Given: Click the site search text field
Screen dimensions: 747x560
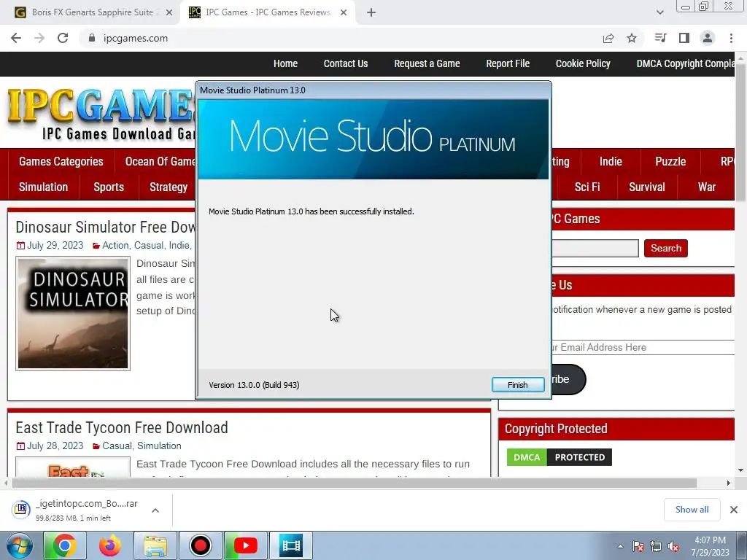Looking at the screenshot, I should point(595,248).
